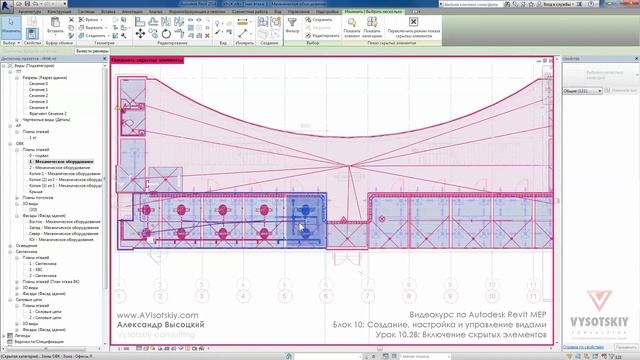This screenshot has height=360, width=640.
Task: Select the Offset tool icon
Action: pos(153,22)
